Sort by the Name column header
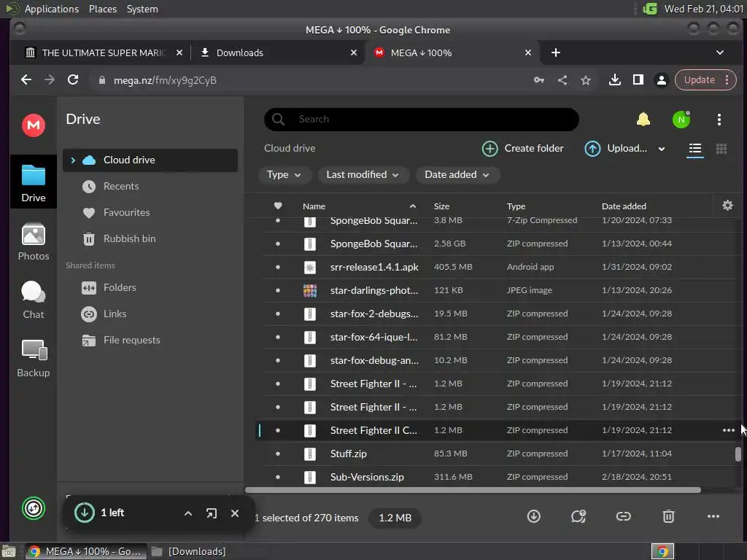747x560 pixels. pyautogui.click(x=314, y=206)
